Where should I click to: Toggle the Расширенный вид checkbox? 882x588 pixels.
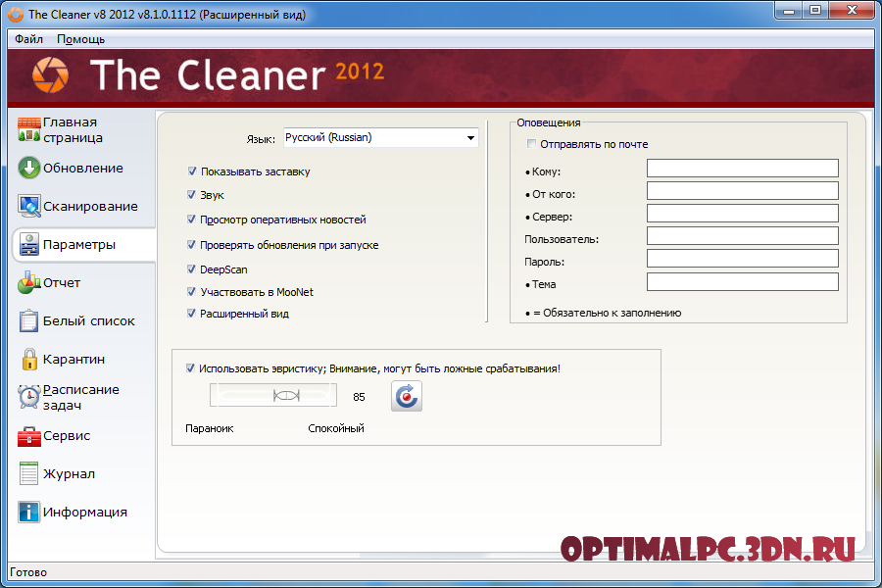pos(191,314)
